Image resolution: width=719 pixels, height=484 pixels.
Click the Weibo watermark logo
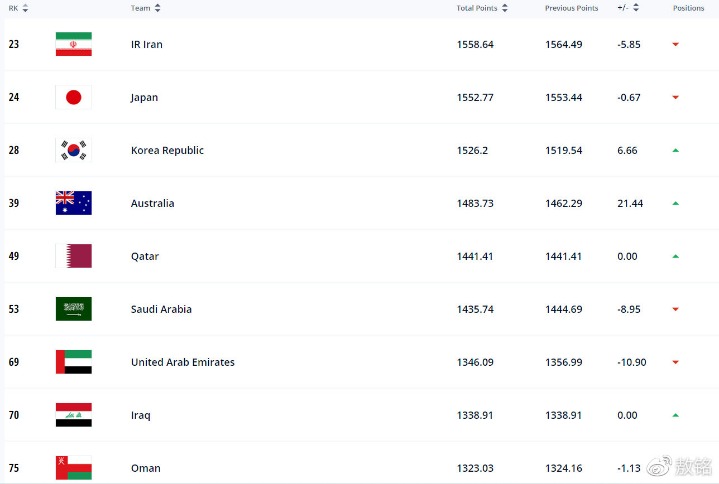tap(659, 466)
